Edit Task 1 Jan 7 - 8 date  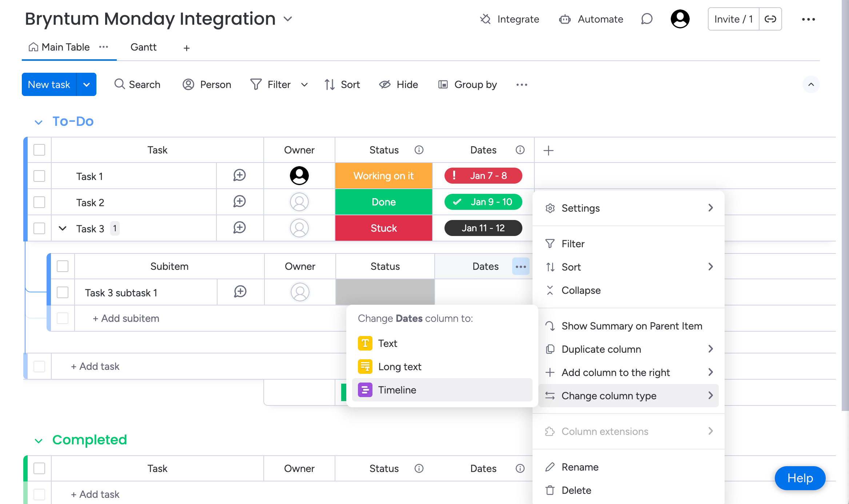coord(483,176)
